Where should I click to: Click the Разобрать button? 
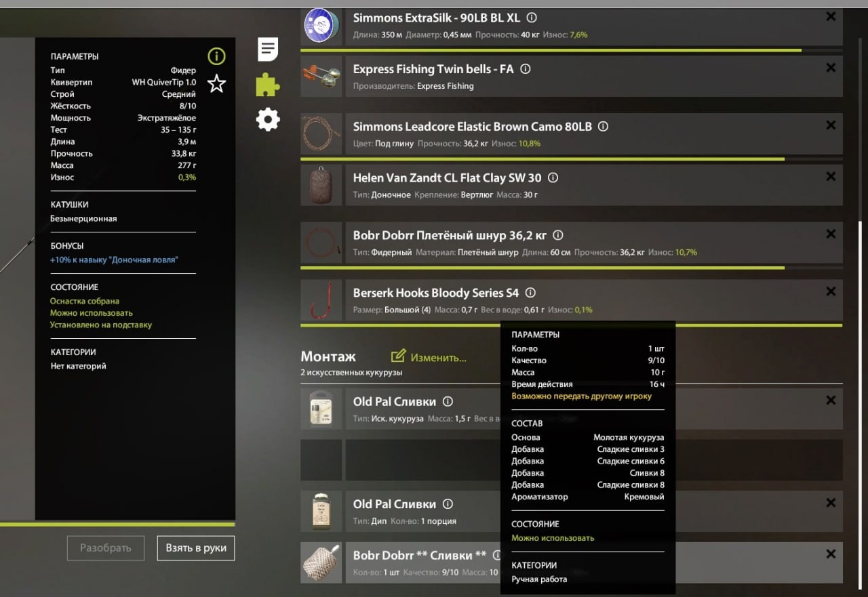[x=106, y=548]
